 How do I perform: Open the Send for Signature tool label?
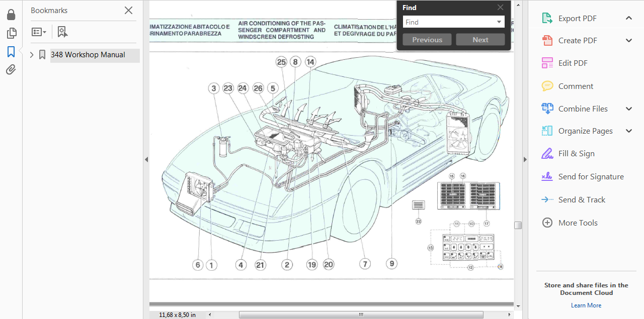click(x=591, y=177)
